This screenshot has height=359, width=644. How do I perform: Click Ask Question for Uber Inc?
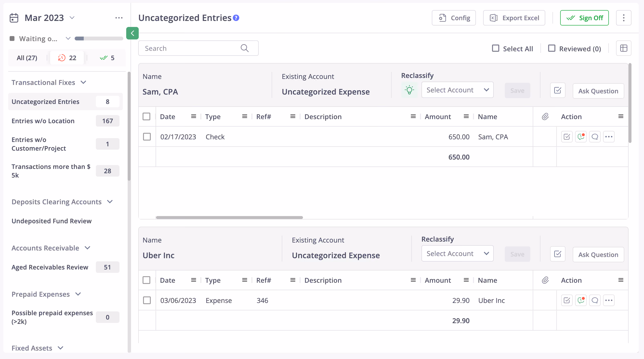click(598, 255)
